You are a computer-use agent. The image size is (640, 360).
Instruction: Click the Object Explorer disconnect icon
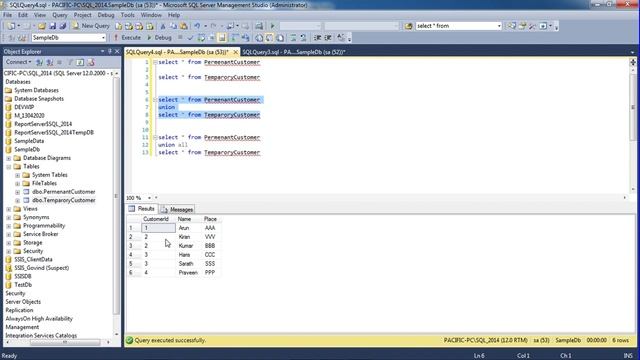[x=50, y=62]
